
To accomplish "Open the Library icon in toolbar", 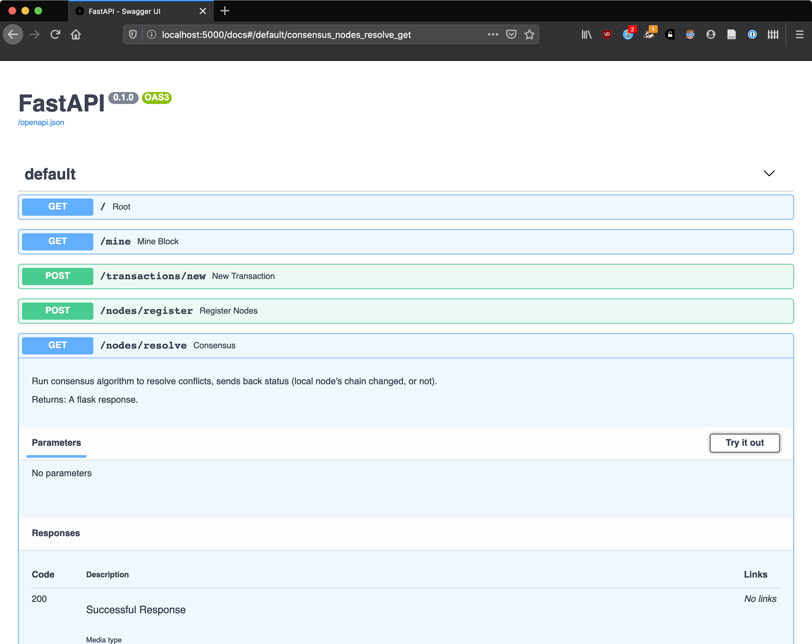I will [586, 35].
